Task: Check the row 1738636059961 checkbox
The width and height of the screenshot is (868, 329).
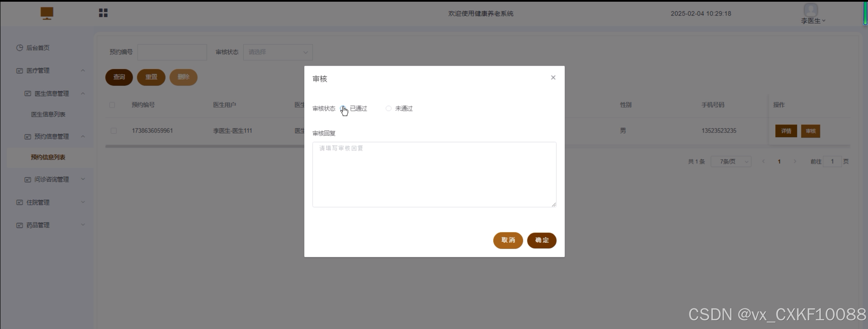Action: [114, 131]
